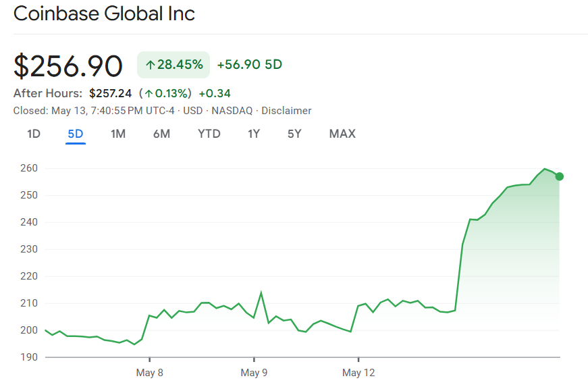Click the green endpoint dot on chart
This screenshot has height=389, width=588.
click(560, 177)
